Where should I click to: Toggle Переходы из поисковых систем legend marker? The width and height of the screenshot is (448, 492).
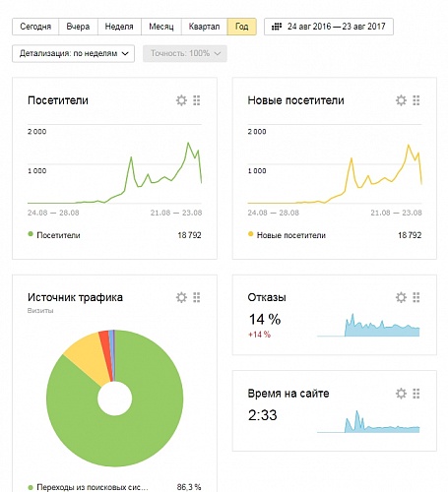click(31, 487)
